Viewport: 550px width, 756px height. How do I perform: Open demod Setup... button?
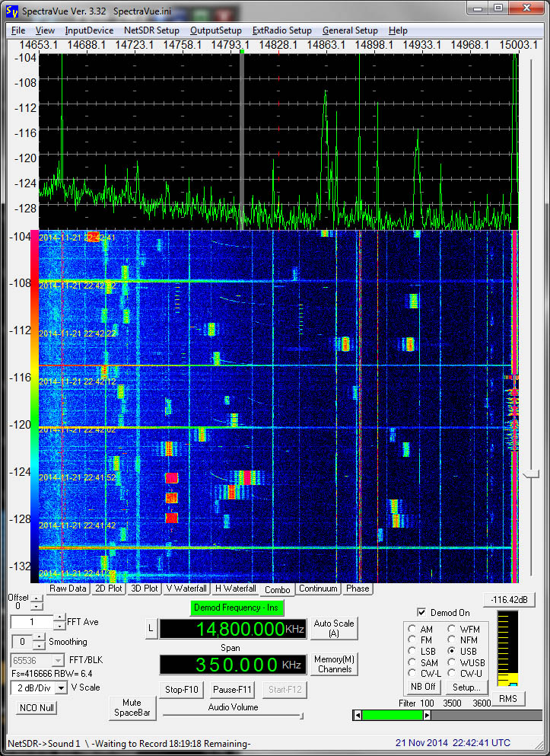tap(466, 687)
